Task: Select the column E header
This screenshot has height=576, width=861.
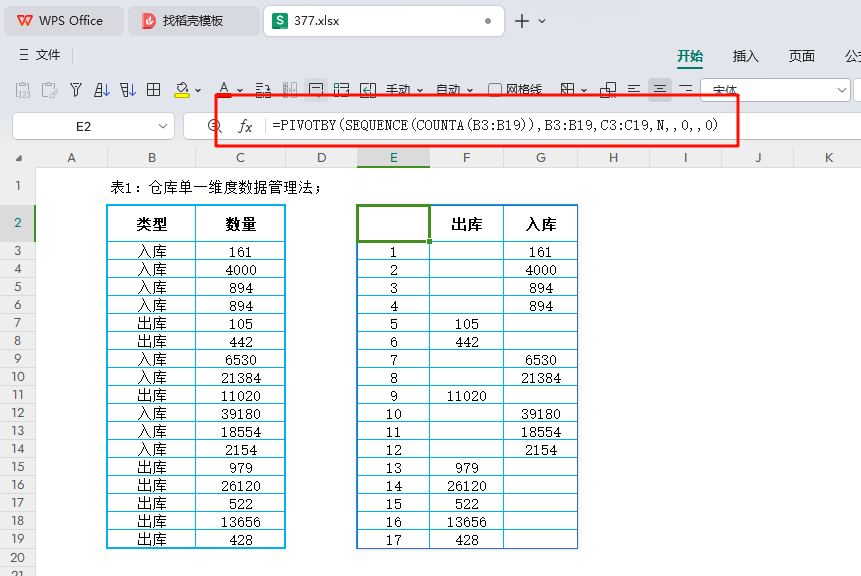Action: click(393, 158)
